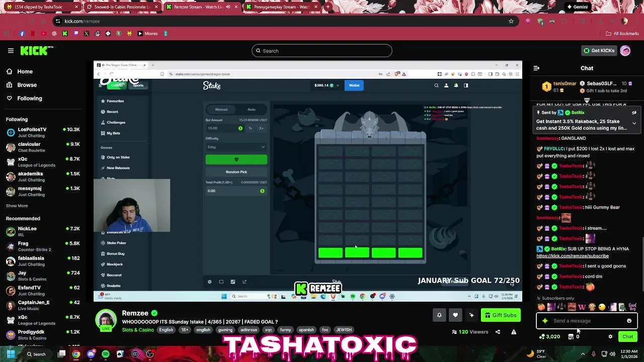Open Windows Start menu

point(11,354)
